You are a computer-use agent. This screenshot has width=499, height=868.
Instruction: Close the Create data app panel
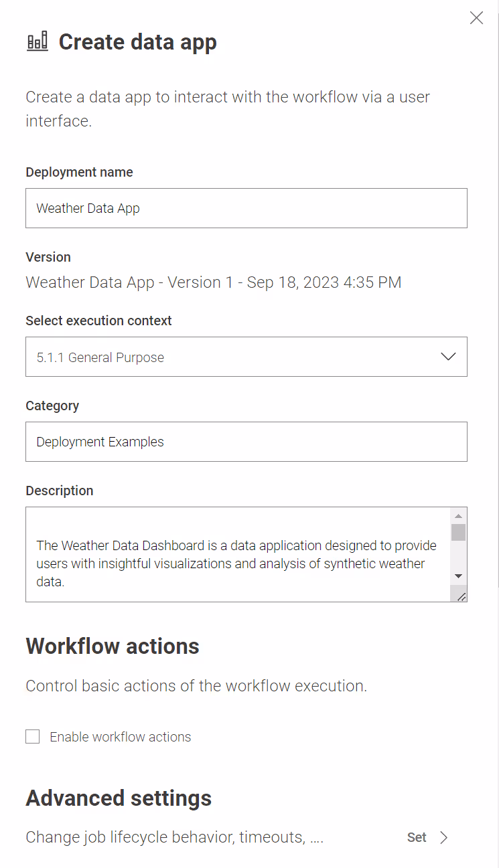(476, 18)
